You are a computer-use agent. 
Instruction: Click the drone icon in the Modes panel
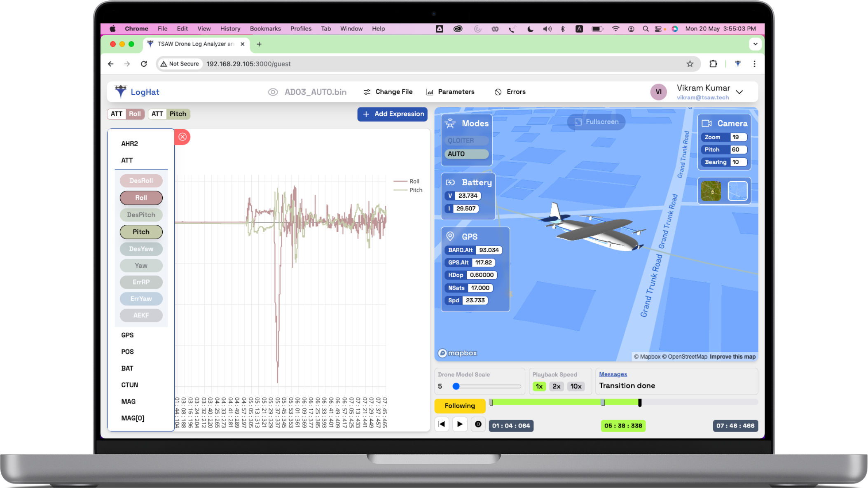pyautogui.click(x=451, y=123)
